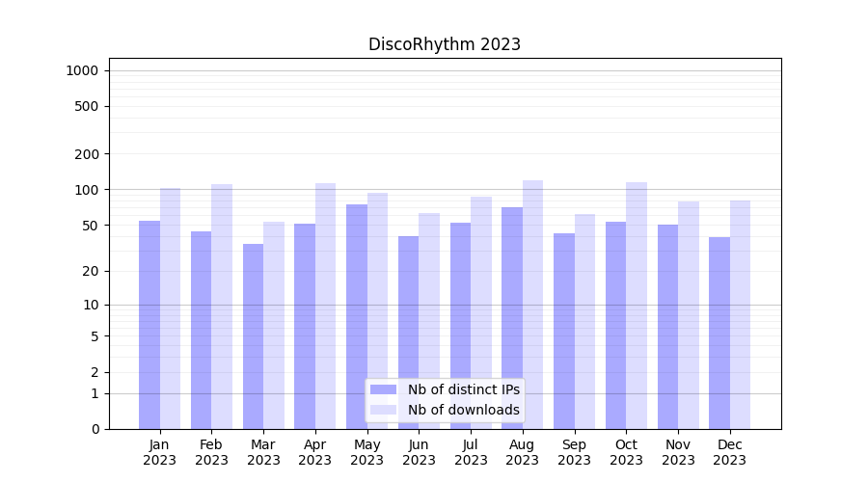Screen dimensions: 868x482
Task: Click the February downloads bar
Action: [x=222, y=307]
